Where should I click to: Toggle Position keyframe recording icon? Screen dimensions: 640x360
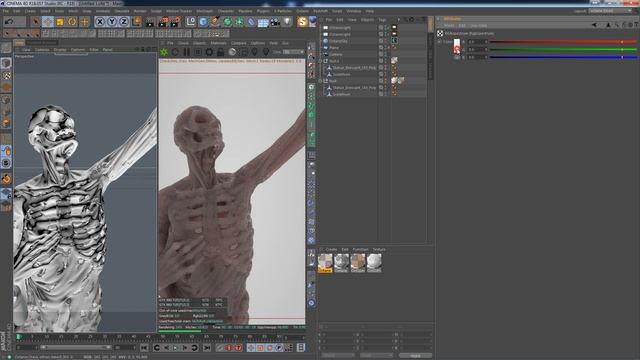[251, 348]
